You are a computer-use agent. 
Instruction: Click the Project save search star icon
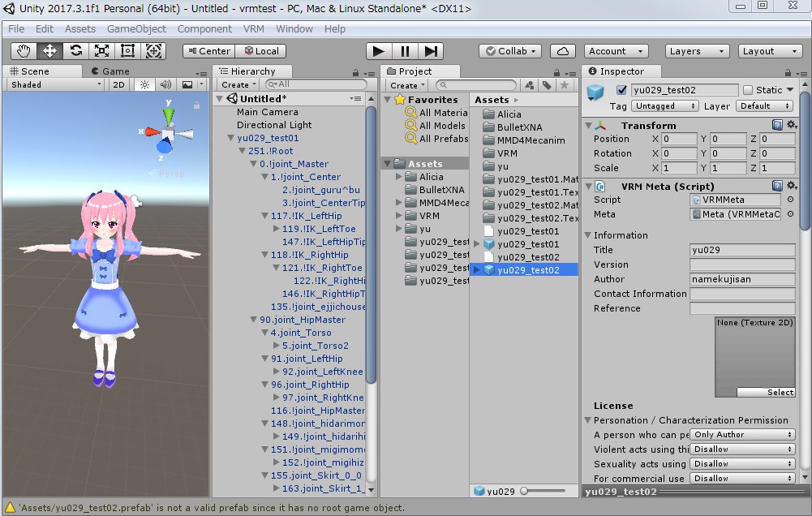tap(565, 85)
